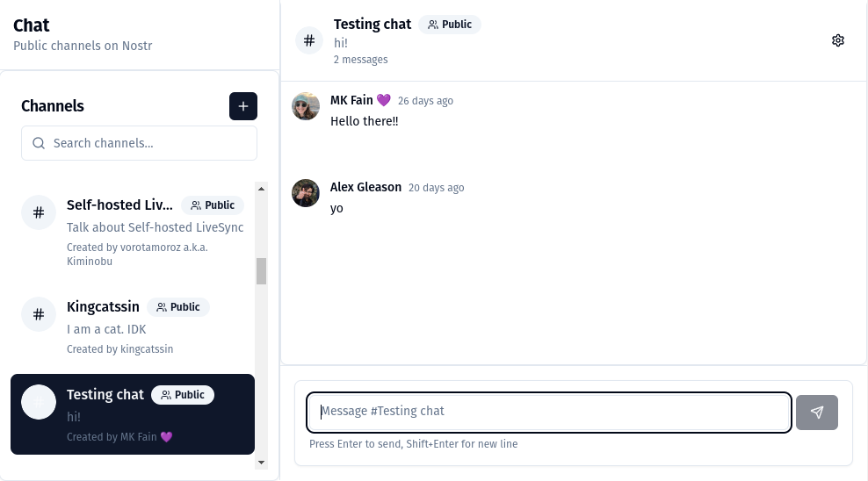
Task: Click the Alex Gleason author name
Action: tap(365, 187)
